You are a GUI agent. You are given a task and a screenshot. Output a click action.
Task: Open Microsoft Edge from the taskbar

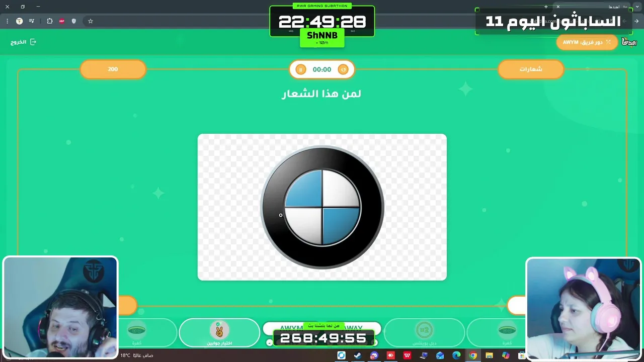click(x=456, y=355)
